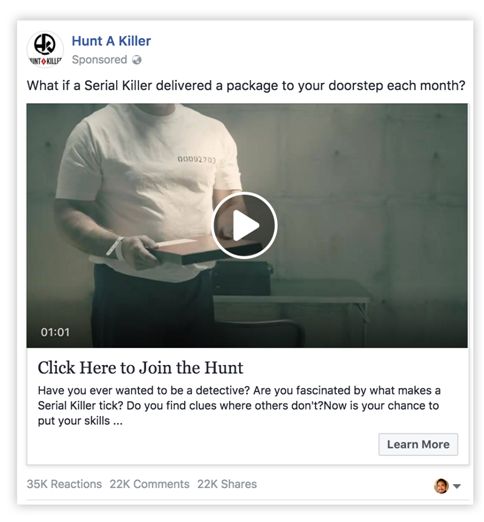Open the Click Here to Join the Hunt headline

[140, 368]
